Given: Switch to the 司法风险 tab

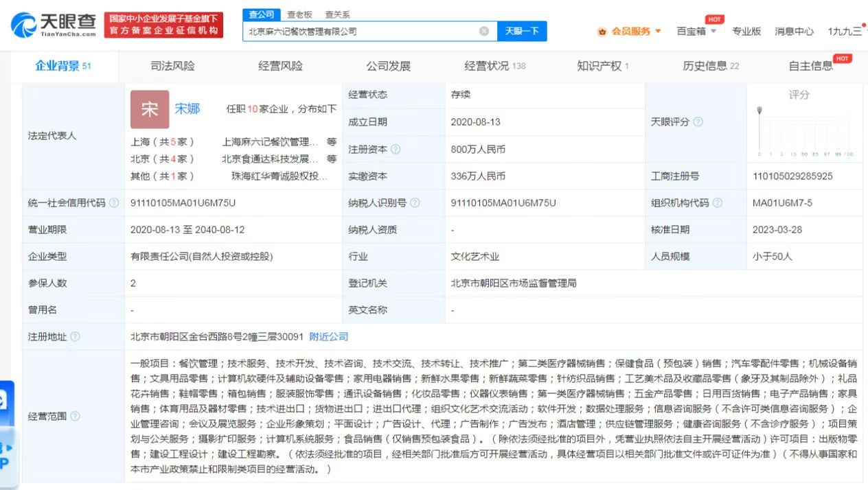Looking at the screenshot, I should [x=171, y=65].
